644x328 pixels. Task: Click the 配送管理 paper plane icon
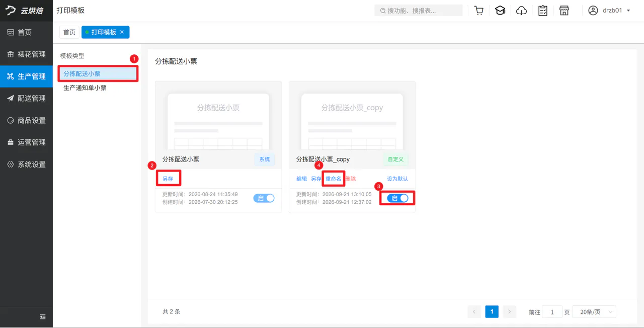pyautogui.click(x=11, y=99)
